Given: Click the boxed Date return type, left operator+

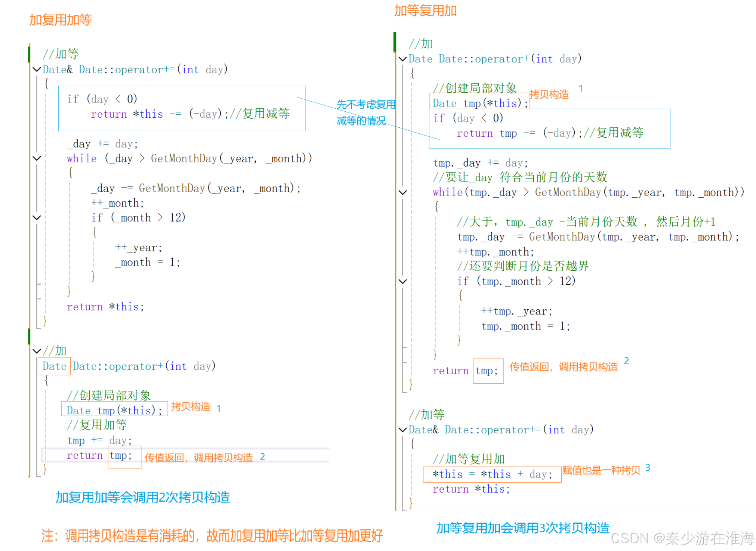Looking at the screenshot, I should [54, 366].
